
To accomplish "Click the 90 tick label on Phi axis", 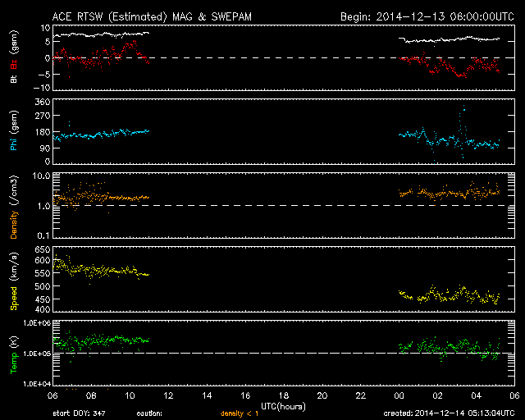I will (x=45, y=148).
